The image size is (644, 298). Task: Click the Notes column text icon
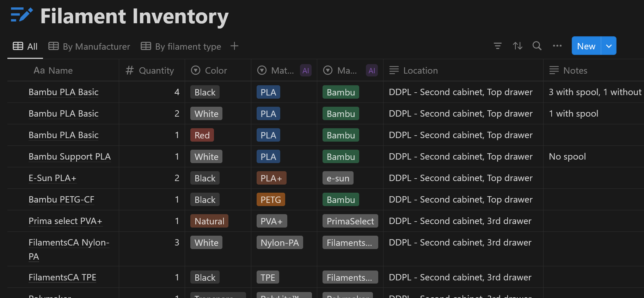[554, 70]
